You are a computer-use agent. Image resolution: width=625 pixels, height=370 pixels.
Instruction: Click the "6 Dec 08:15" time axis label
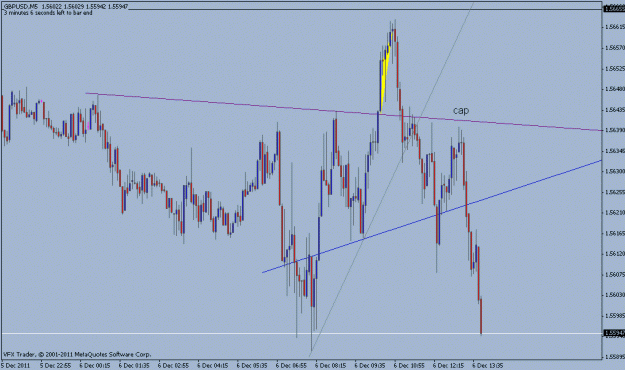tap(331, 365)
